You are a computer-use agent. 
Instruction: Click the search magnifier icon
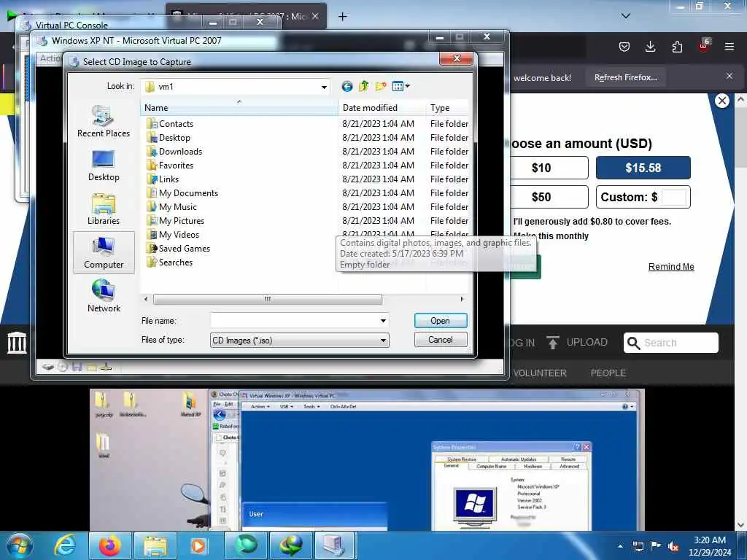633,343
